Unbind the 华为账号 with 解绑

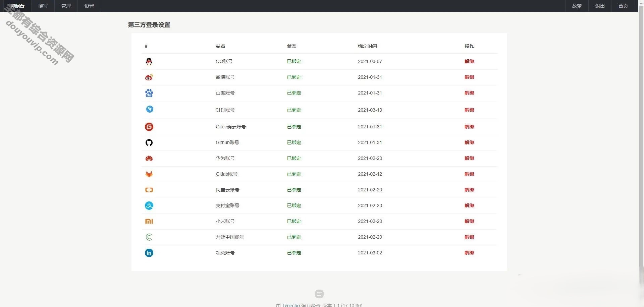[469, 158]
